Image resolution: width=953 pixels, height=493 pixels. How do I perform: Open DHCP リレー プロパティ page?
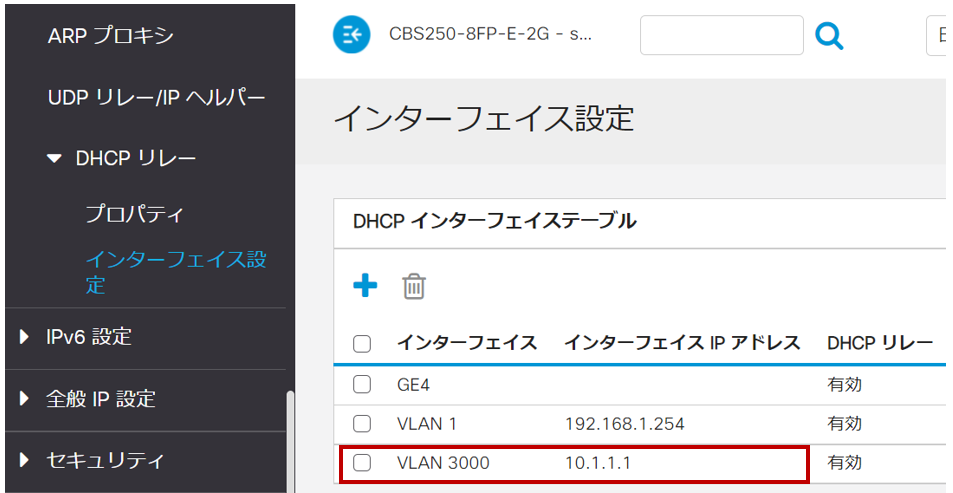click(134, 214)
